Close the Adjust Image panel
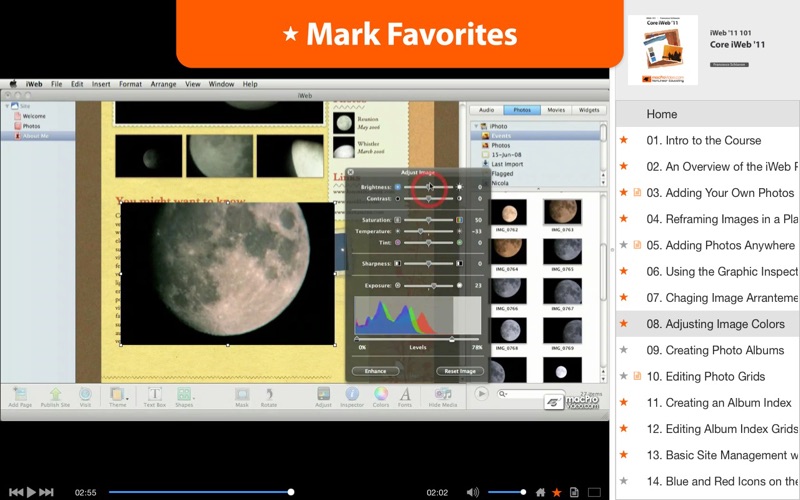Image resolution: width=800 pixels, height=500 pixels. [351, 172]
